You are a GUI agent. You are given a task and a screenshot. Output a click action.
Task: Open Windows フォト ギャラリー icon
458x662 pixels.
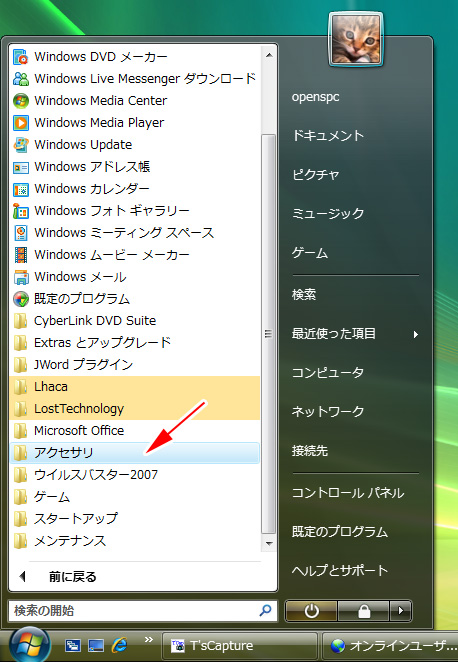21,211
